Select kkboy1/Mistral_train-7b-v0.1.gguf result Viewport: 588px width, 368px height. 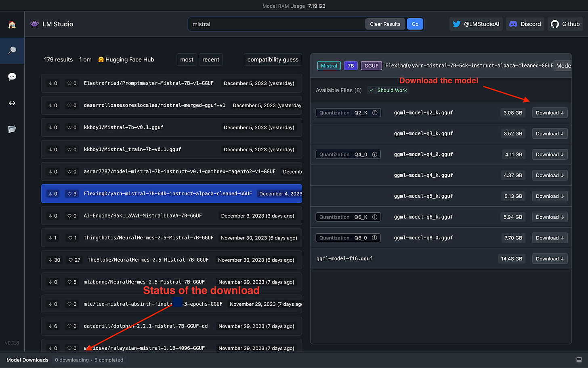coord(172,149)
